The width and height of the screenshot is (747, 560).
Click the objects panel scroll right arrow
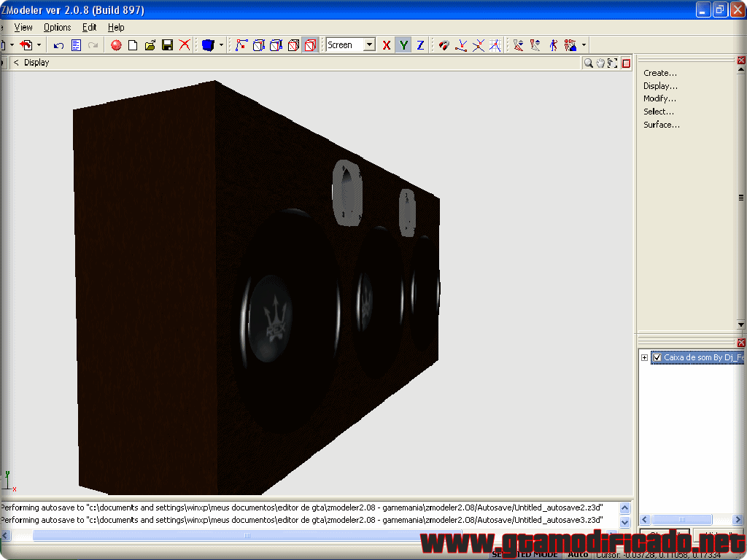coord(738,519)
